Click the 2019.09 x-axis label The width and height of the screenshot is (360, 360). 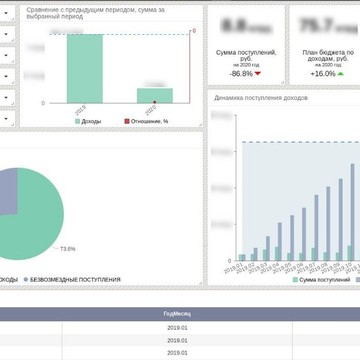click(330, 268)
